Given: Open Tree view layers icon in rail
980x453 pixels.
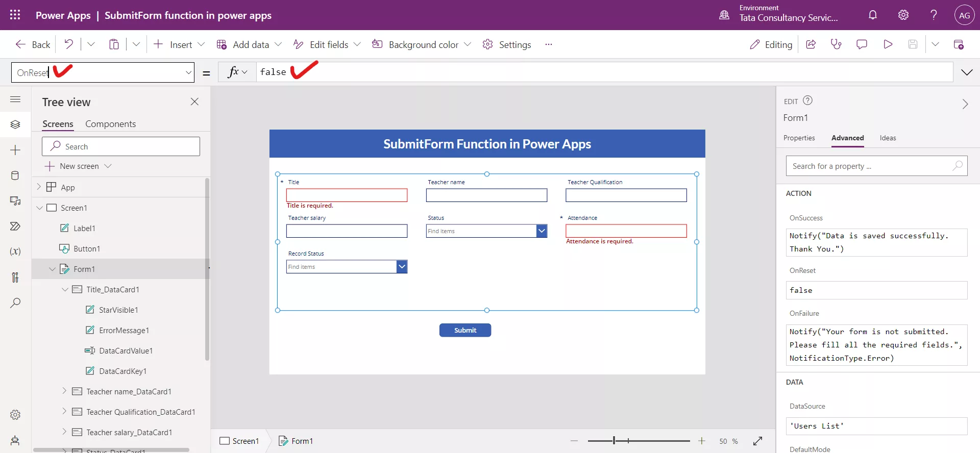Looking at the screenshot, I should tap(15, 124).
